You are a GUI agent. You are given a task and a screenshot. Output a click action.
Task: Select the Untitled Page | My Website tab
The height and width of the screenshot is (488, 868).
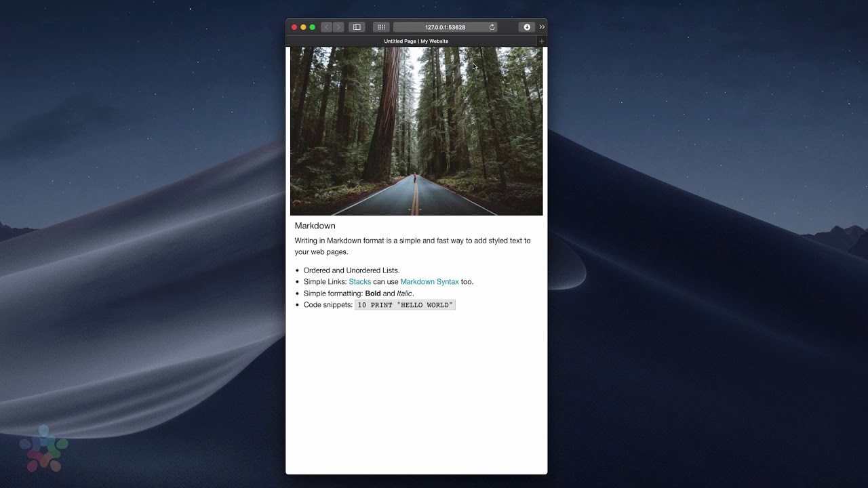[416, 41]
